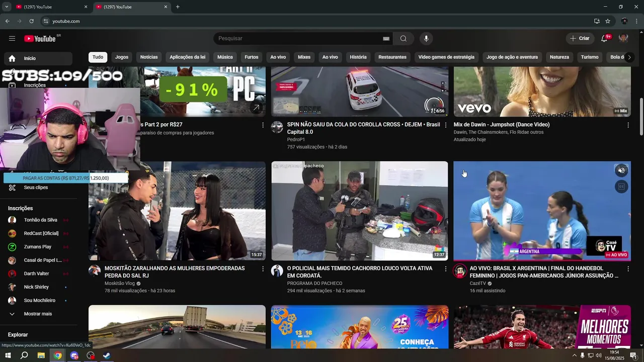Open options for Mix de Dawin
644x362 pixels.
628,125
